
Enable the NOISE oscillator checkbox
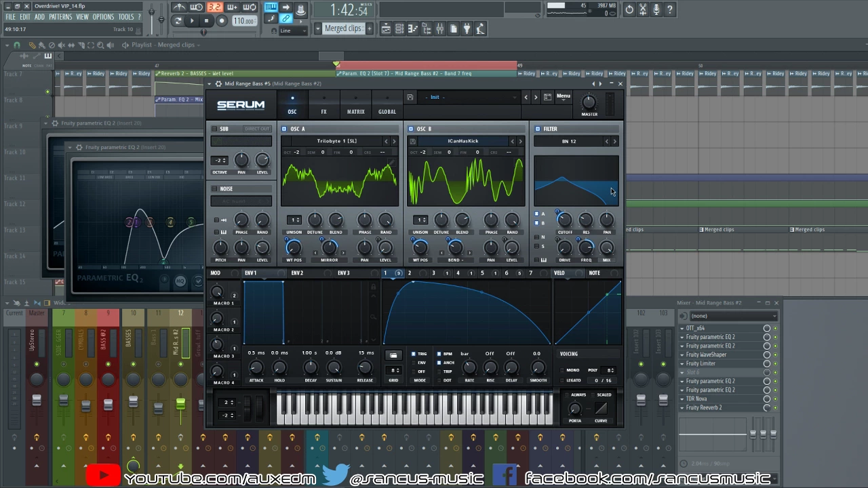pyautogui.click(x=214, y=189)
